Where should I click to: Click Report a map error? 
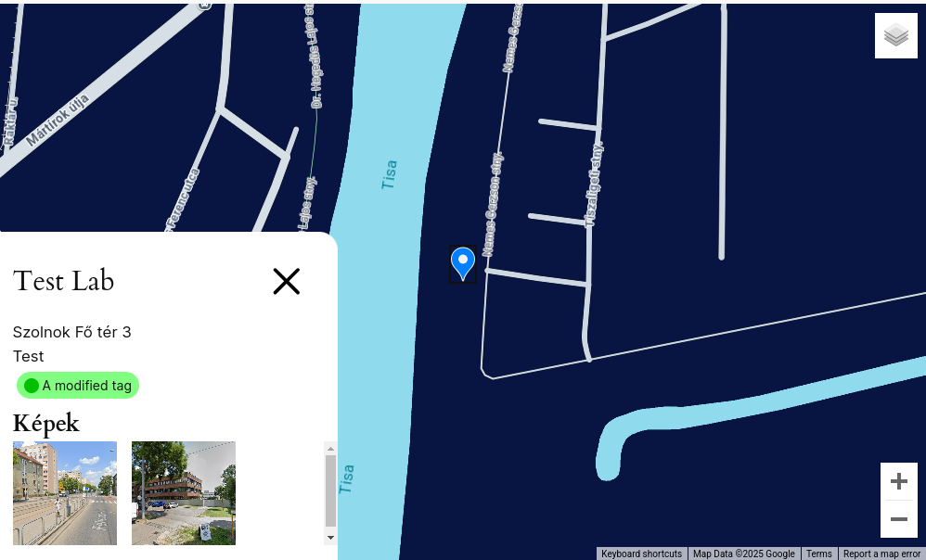click(881, 554)
